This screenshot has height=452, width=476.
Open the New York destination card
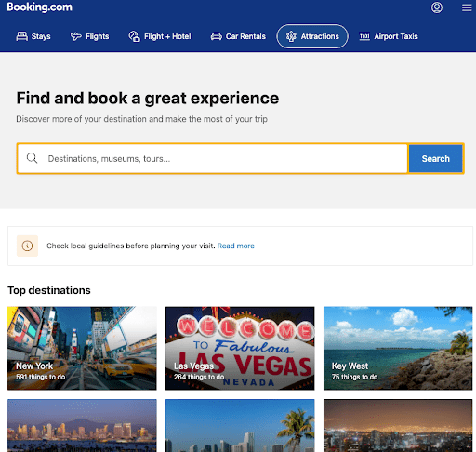click(82, 348)
